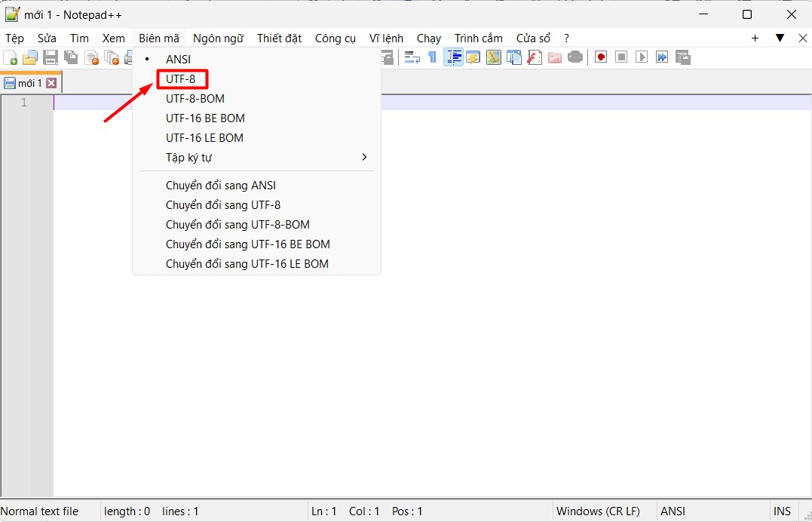Viewport: 812px width, 522px height.
Task: Open the ? help menu
Action: [x=566, y=38]
